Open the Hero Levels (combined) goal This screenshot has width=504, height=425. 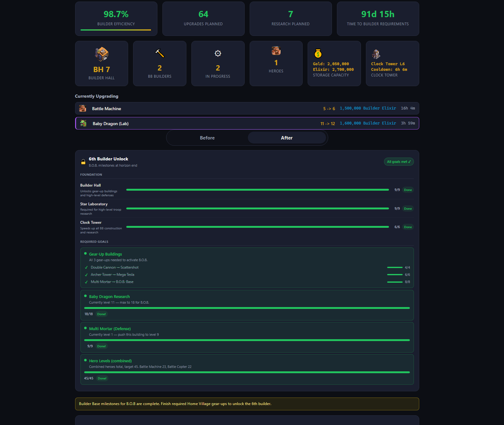coord(110,361)
